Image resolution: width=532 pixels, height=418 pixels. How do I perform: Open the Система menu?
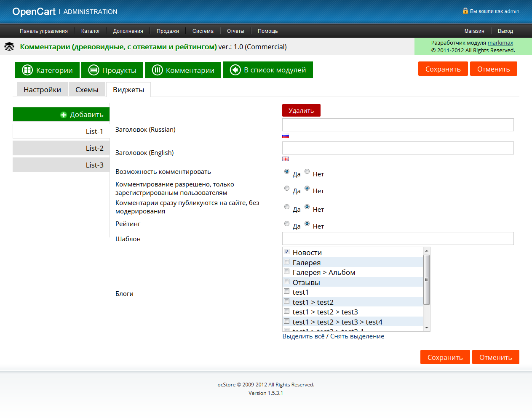[203, 31]
